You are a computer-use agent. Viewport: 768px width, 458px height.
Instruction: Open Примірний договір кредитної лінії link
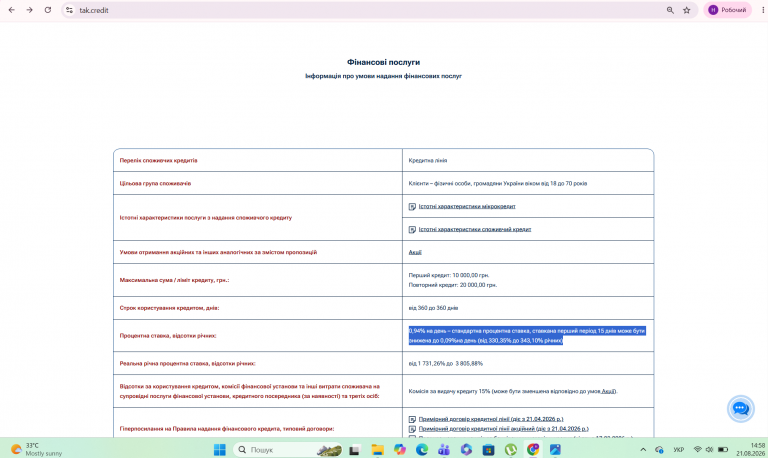click(x=491, y=419)
